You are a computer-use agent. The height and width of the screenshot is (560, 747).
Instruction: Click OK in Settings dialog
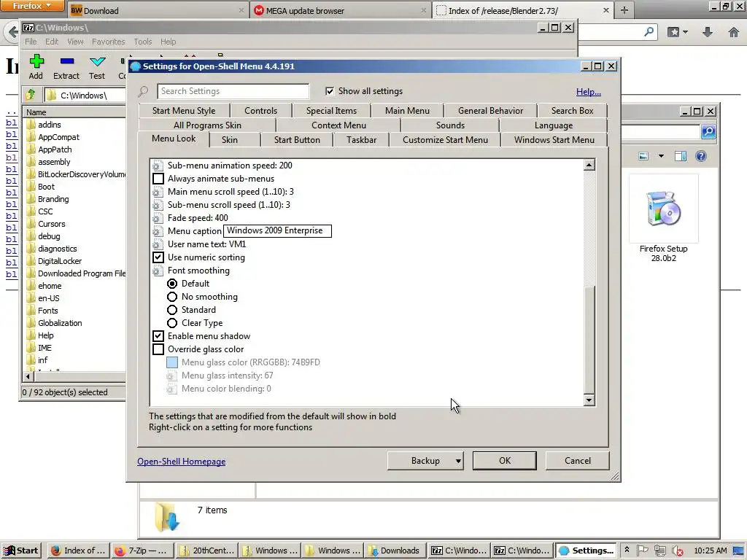(x=505, y=461)
